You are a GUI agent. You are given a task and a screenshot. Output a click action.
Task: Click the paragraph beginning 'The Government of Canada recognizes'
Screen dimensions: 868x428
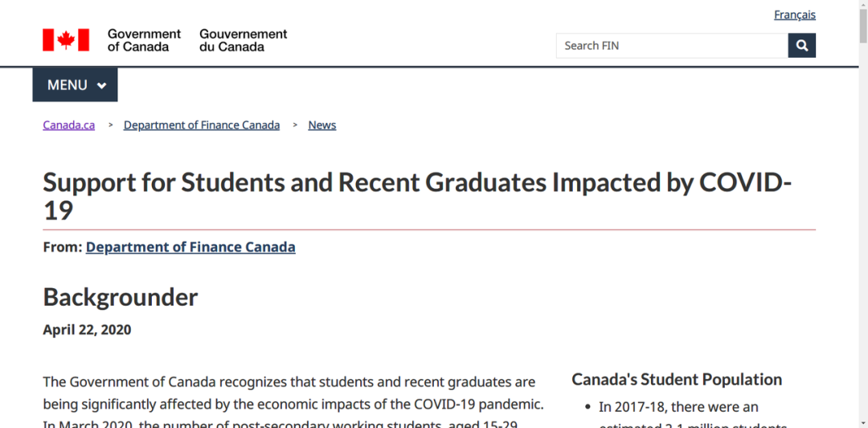(x=293, y=403)
